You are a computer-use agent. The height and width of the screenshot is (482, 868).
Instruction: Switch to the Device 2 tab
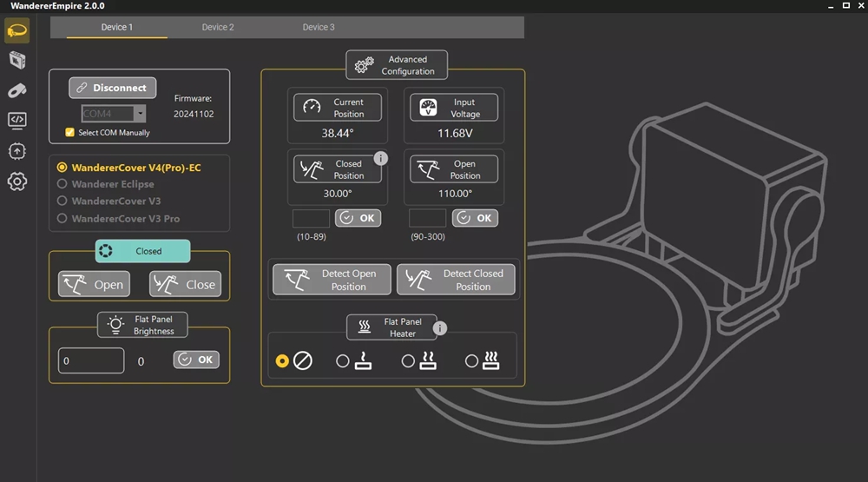pos(218,27)
